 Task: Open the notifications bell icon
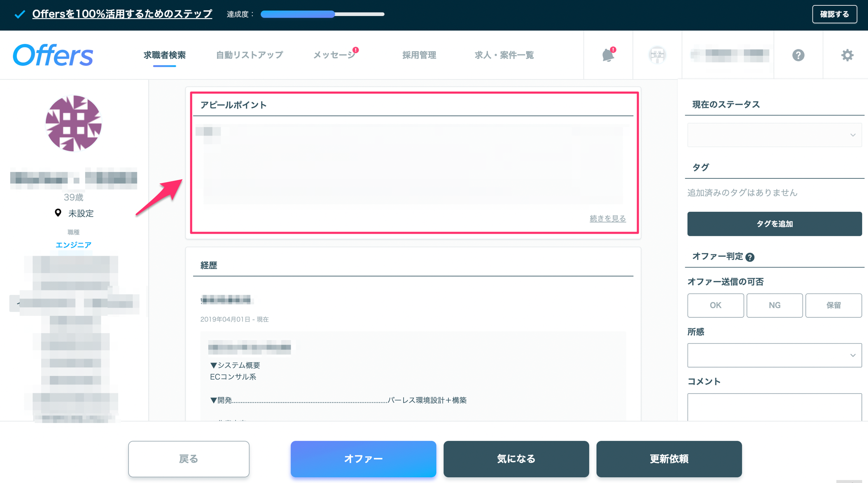pos(608,55)
